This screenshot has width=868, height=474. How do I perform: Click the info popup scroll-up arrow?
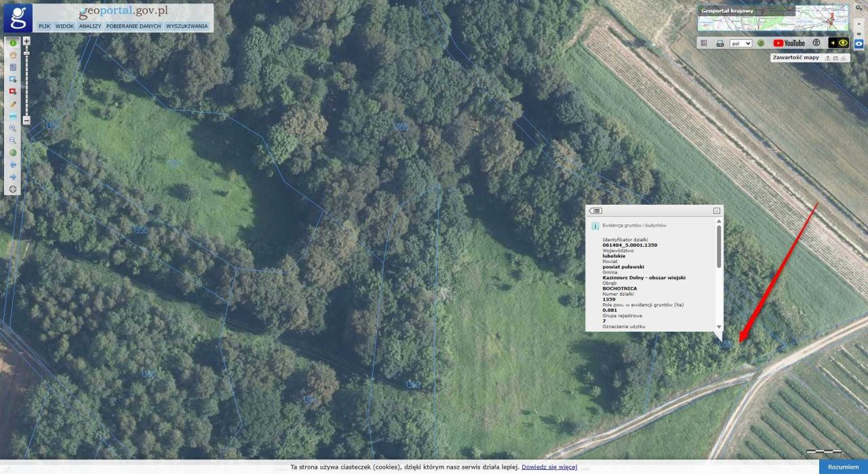pyautogui.click(x=719, y=221)
